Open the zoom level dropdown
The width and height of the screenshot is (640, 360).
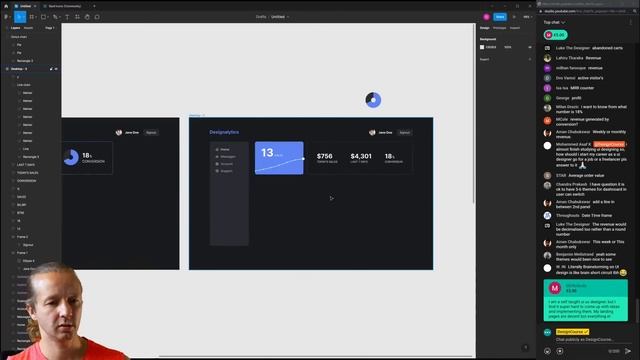(527, 17)
